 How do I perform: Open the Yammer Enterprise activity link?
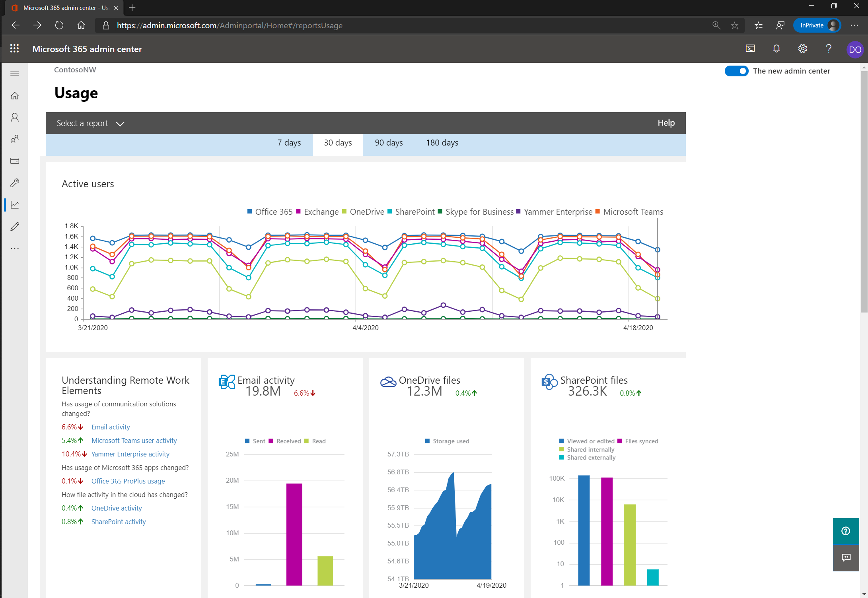click(130, 454)
